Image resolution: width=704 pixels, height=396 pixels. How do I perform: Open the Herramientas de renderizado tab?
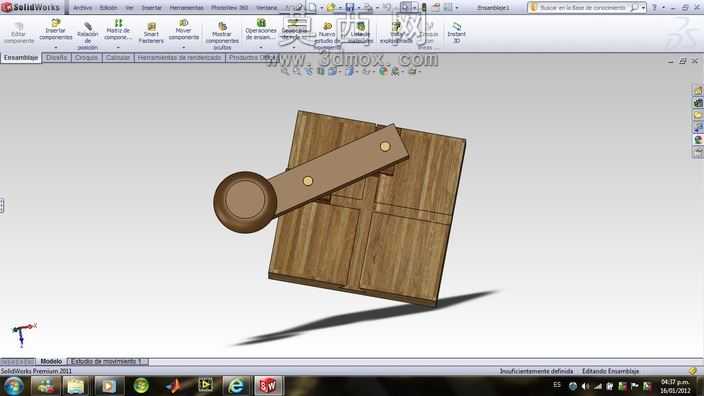pyautogui.click(x=179, y=57)
